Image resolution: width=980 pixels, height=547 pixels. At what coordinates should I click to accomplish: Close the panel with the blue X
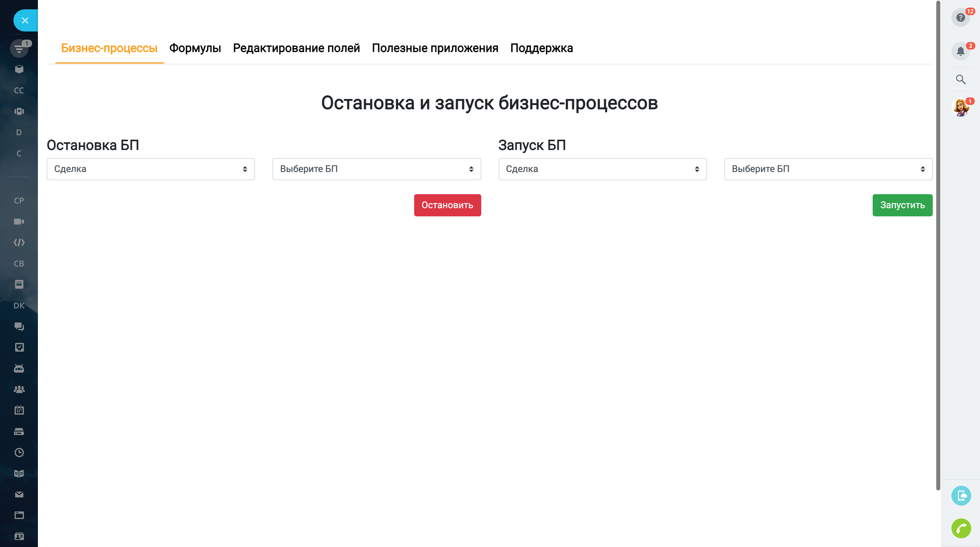tap(25, 20)
